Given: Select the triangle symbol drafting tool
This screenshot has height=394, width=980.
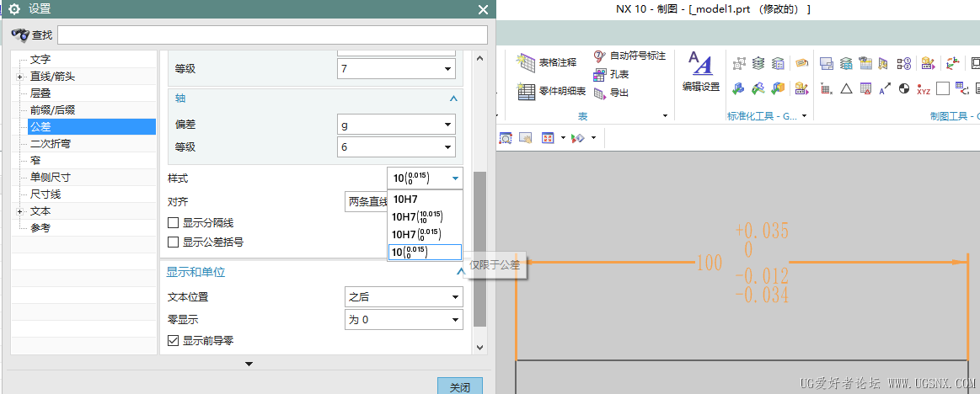Looking at the screenshot, I should coord(846,88).
